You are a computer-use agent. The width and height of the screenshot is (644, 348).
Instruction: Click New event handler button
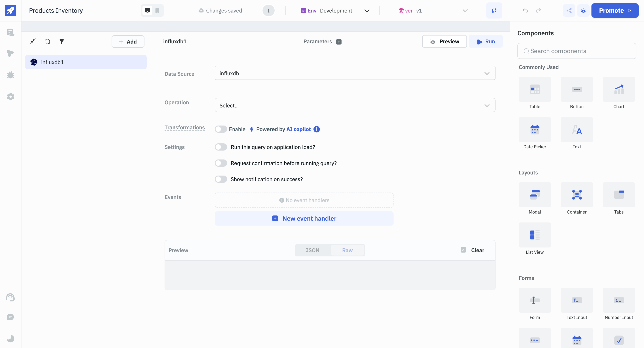pos(304,218)
